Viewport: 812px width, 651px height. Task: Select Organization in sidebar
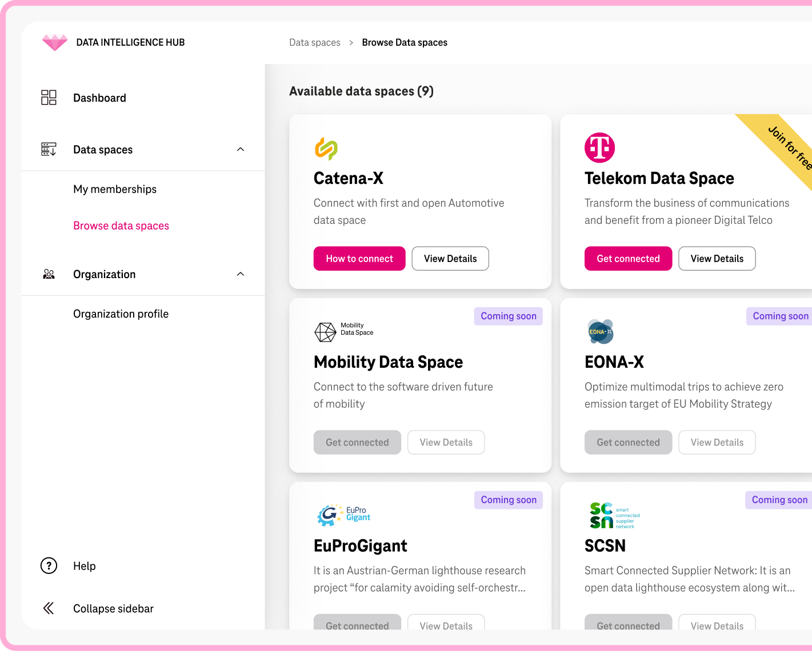click(x=105, y=274)
